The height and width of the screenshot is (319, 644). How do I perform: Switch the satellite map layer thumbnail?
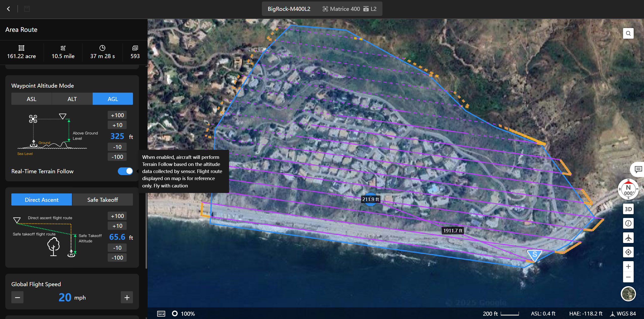pyautogui.click(x=628, y=294)
